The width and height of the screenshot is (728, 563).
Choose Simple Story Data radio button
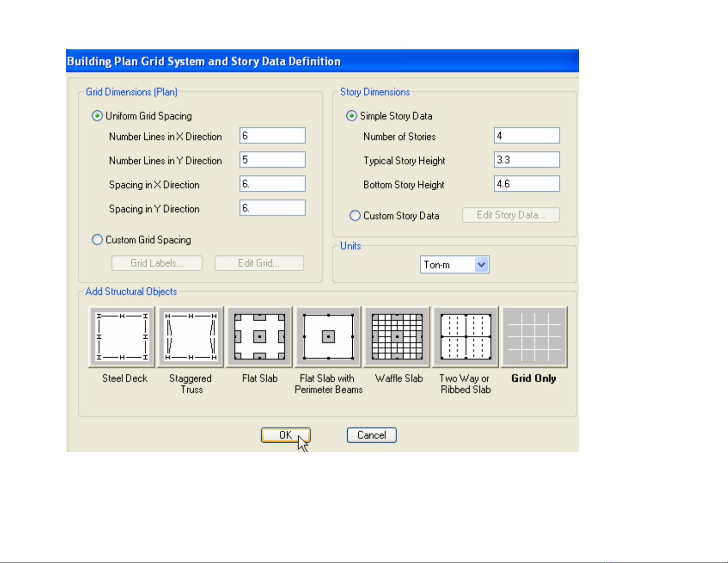(x=352, y=116)
